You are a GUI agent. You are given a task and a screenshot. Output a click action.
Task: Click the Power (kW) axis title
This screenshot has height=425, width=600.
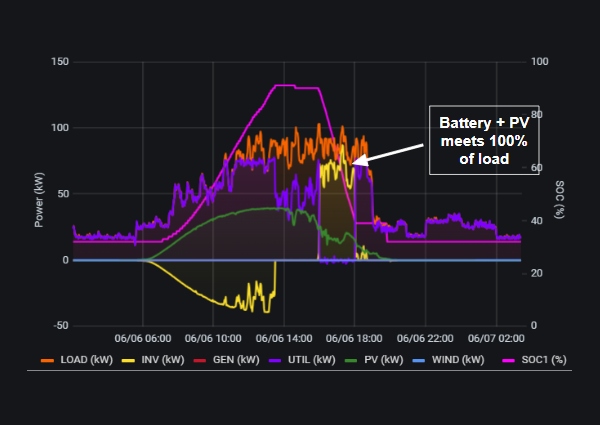click(x=39, y=200)
